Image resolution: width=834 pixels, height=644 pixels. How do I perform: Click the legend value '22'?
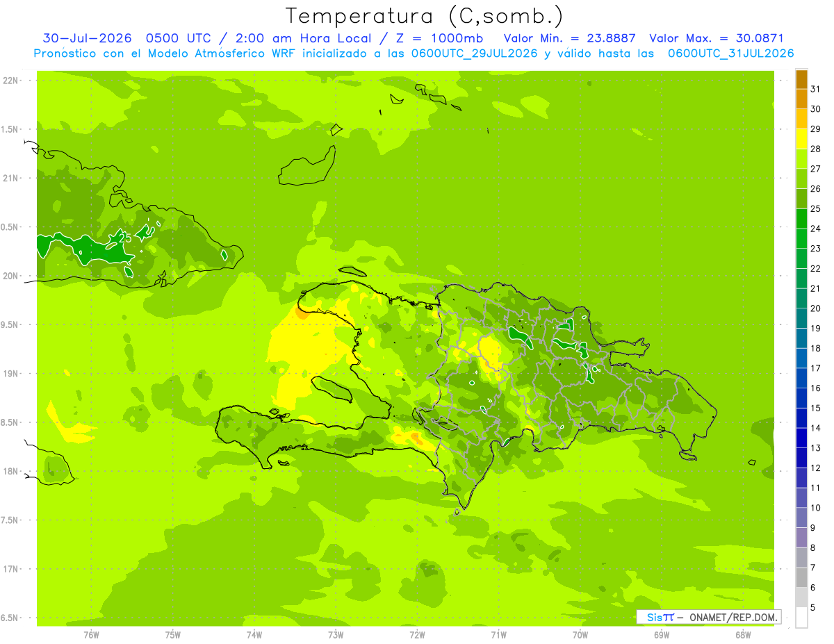[816, 268]
